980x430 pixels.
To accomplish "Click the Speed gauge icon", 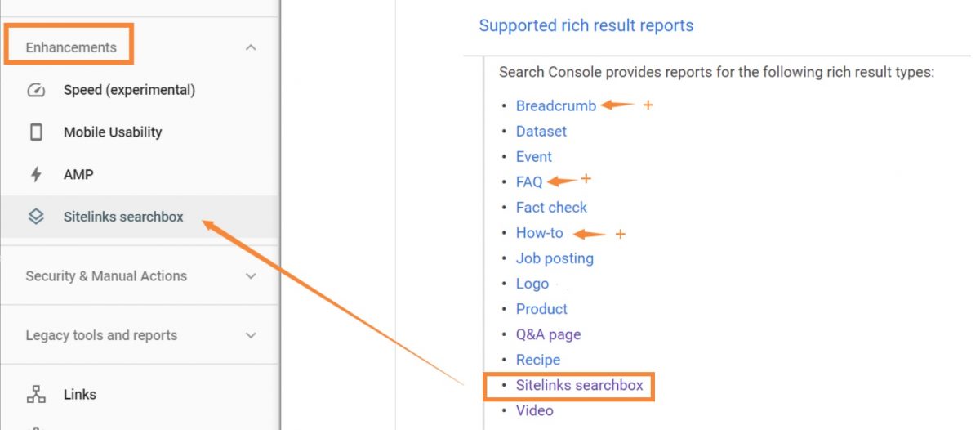I will tap(36, 90).
